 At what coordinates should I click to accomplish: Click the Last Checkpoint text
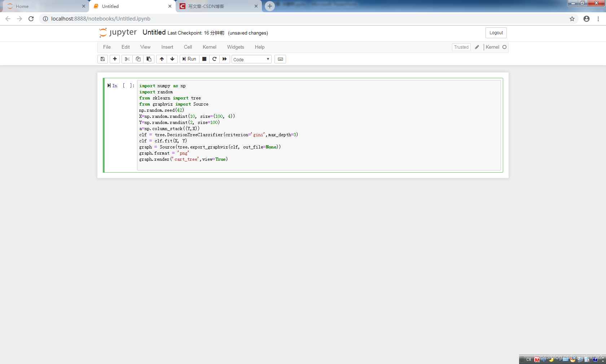tap(196, 33)
